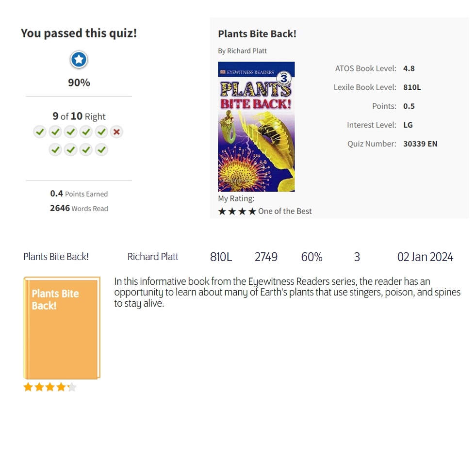The width and height of the screenshot is (476, 476).
Task: Click the book description paragraph
Action: 287,292
